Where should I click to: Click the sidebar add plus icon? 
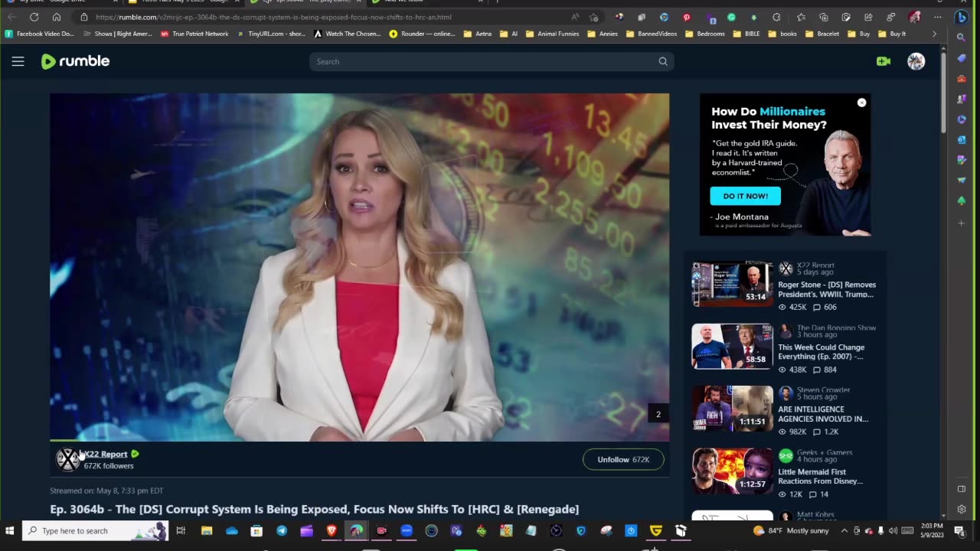tap(962, 223)
